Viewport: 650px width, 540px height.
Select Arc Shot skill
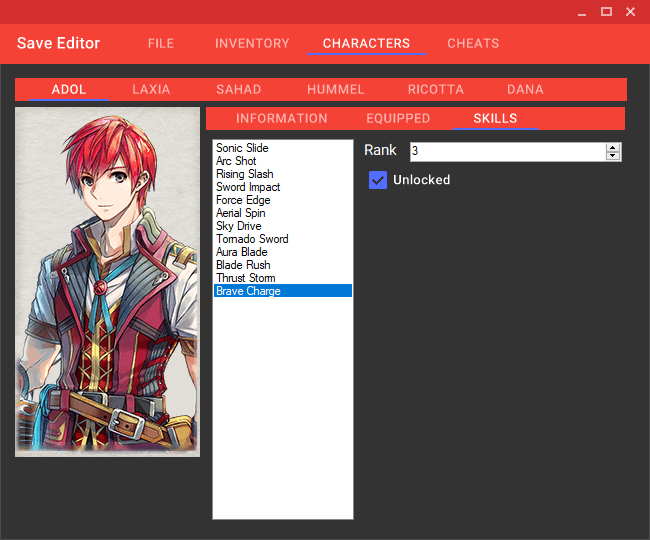click(x=283, y=161)
